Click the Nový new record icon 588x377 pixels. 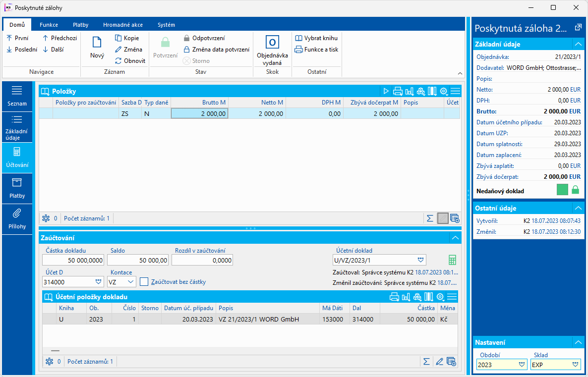(x=97, y=43)
